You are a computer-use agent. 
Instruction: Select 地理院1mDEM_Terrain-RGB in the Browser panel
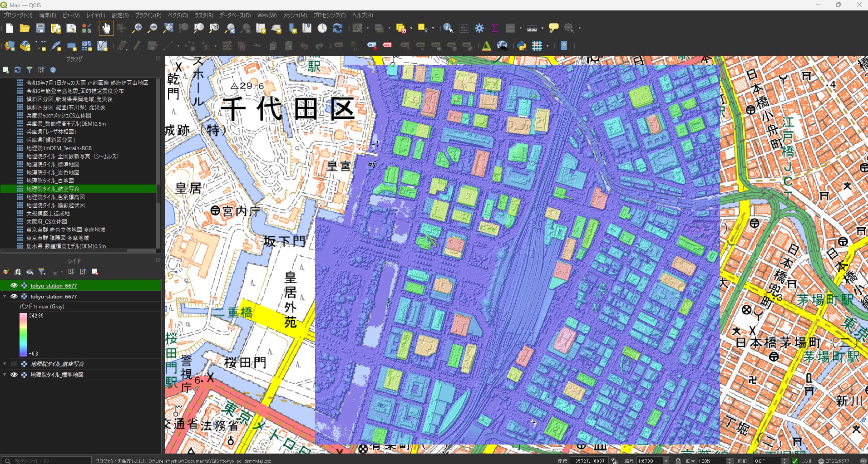(x=59, y=148)
